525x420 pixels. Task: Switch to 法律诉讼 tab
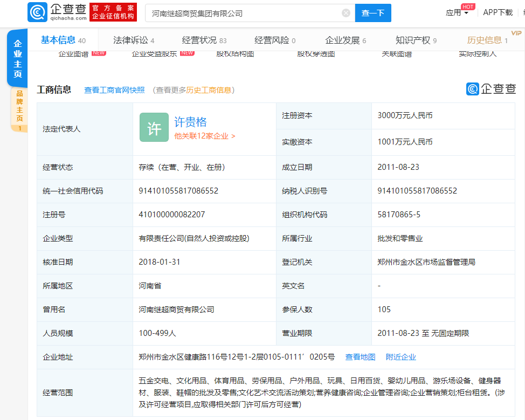(134, 40)
